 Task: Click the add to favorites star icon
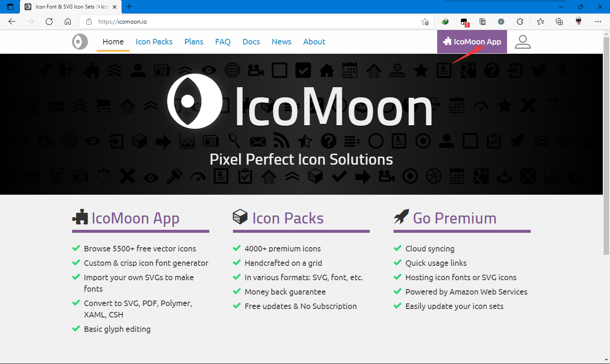click(425, 22)
